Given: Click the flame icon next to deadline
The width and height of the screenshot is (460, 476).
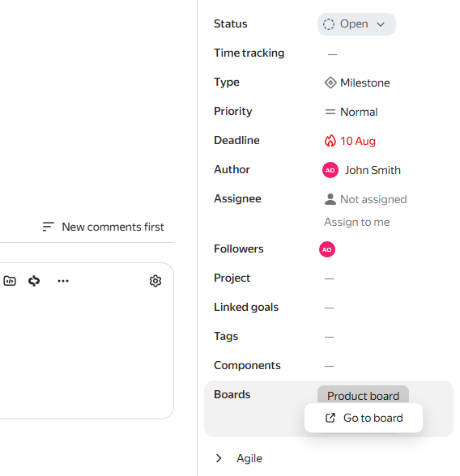Looking at the screenshot, I should (330, 141).
